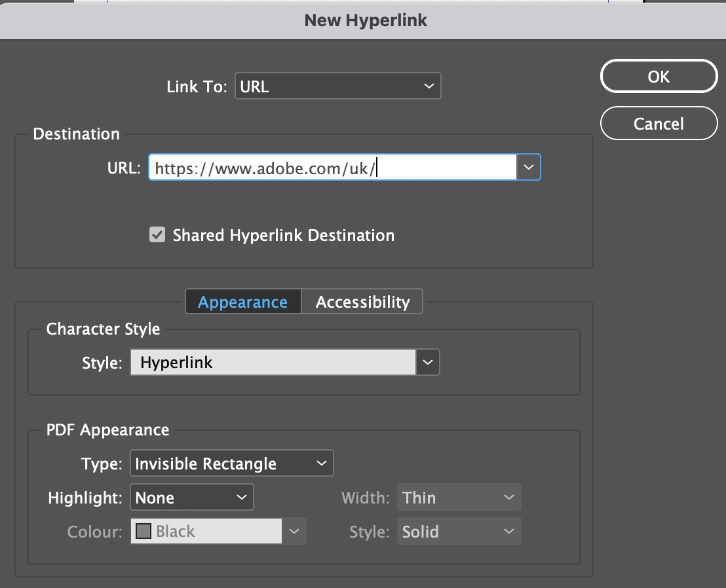Open the Character Style dropdown
The image size is (726, 588).
[x=284, y=362]
